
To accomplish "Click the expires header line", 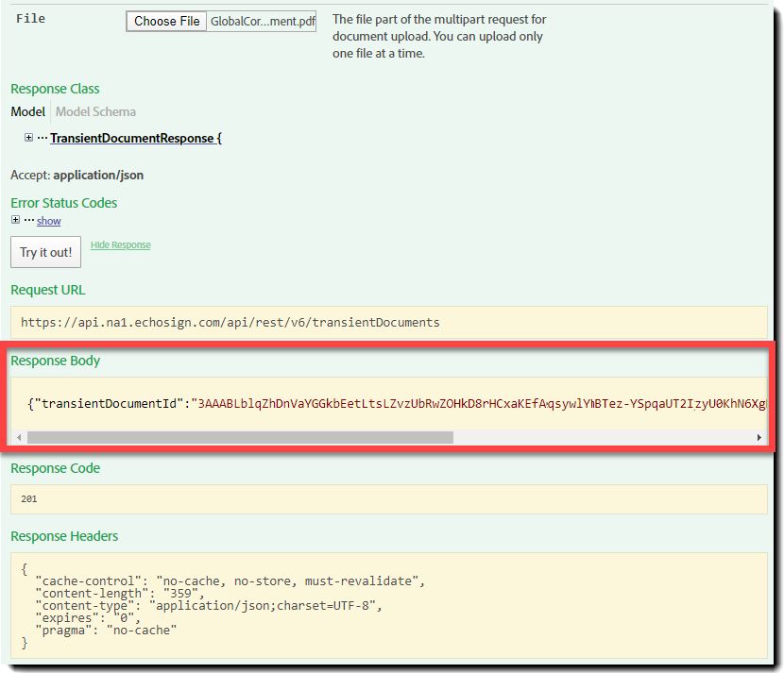I will tap(88, 618).
